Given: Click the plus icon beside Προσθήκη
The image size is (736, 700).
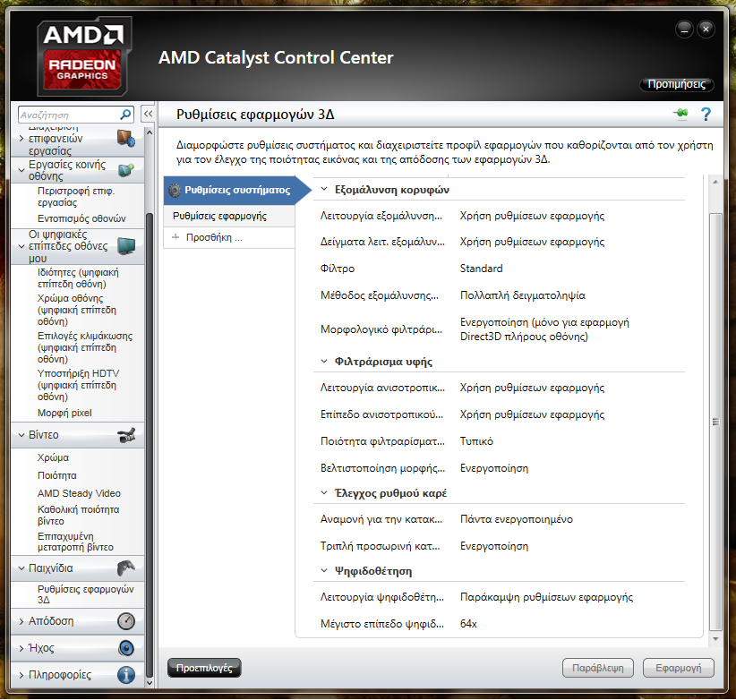Looking at the screenshot, I should (175, 237).
